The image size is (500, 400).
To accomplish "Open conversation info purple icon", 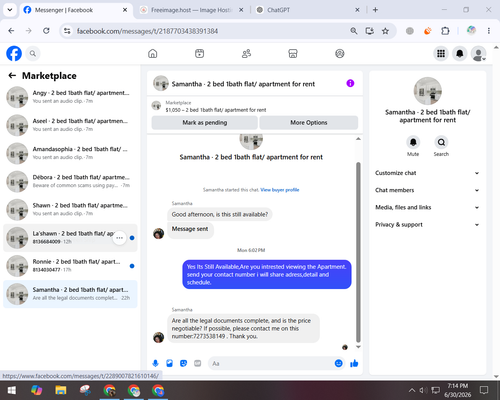I will [x=350, y=83].
